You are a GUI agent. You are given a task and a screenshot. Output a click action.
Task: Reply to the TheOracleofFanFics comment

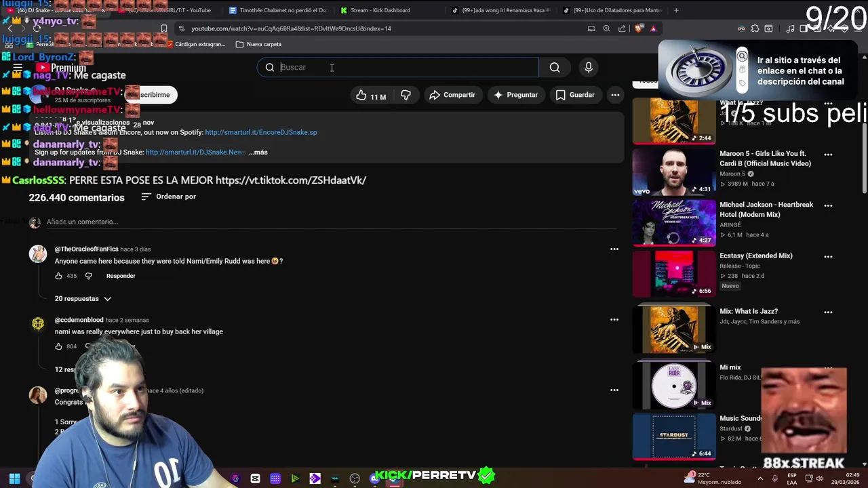121,276
